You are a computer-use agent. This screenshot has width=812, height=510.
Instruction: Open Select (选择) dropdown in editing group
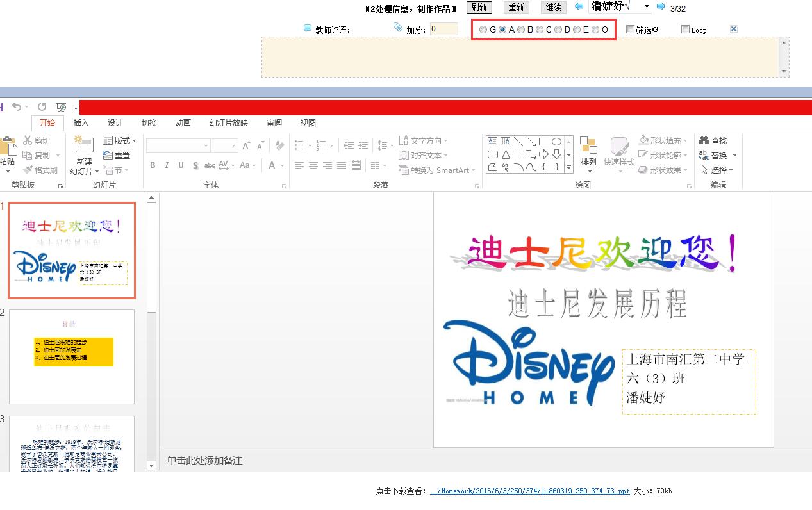(x=717, y=170)
